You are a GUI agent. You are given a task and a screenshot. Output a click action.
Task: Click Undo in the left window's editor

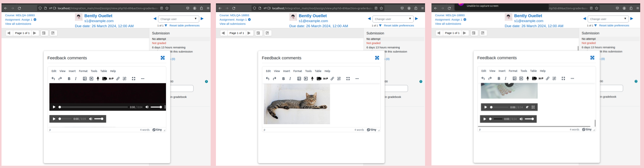(x=53, y=79)
